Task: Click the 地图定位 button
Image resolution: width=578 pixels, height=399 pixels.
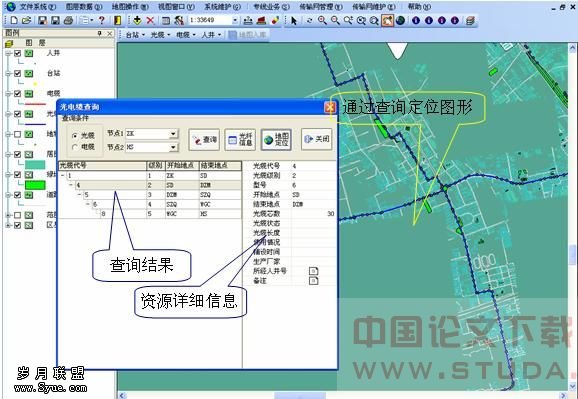Action: click(276, 139)
